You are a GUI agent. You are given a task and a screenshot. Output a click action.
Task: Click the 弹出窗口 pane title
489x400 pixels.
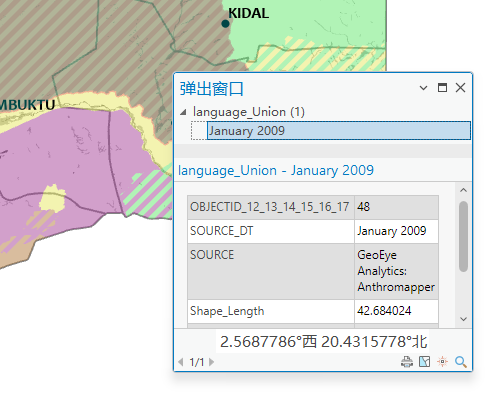(212, 89)
